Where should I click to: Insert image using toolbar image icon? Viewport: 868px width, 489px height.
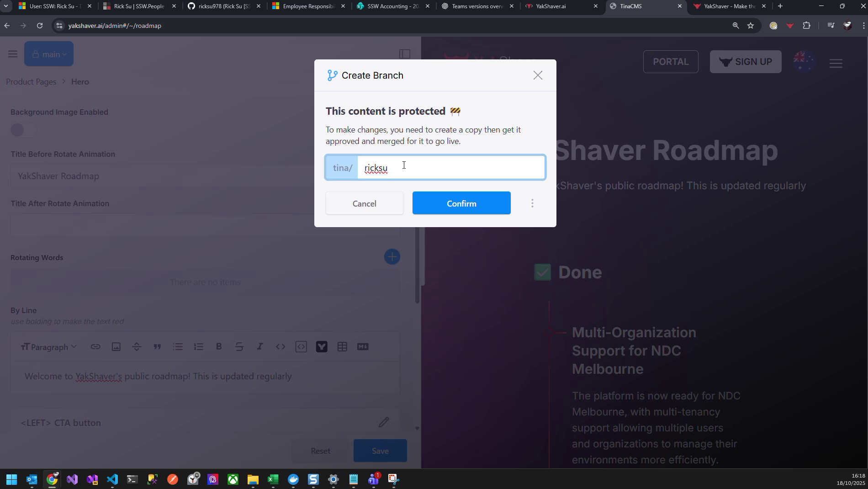116,347
